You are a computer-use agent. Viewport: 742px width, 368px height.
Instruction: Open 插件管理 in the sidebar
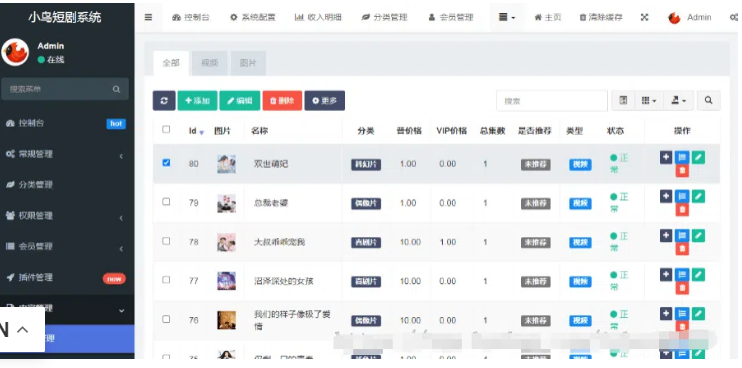click(x=67, y=278)
